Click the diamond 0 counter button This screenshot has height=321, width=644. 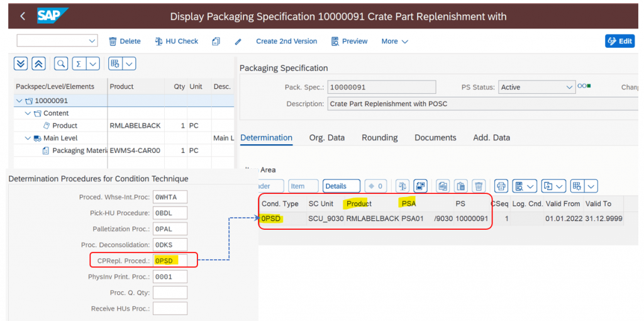[376, 186]
